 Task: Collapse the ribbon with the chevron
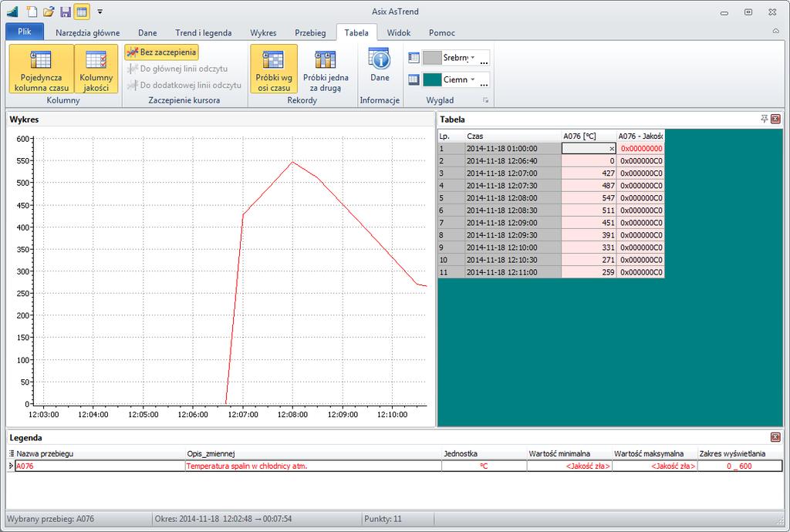click(776, 31)
